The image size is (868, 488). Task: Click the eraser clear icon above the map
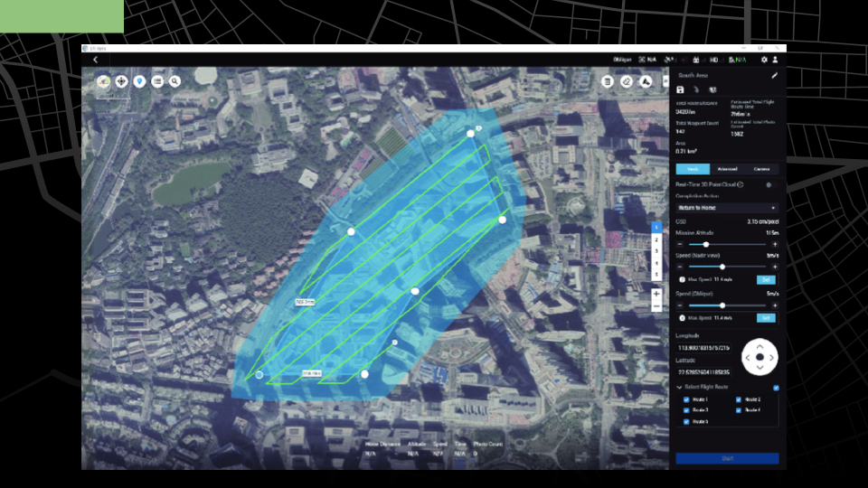627,81
